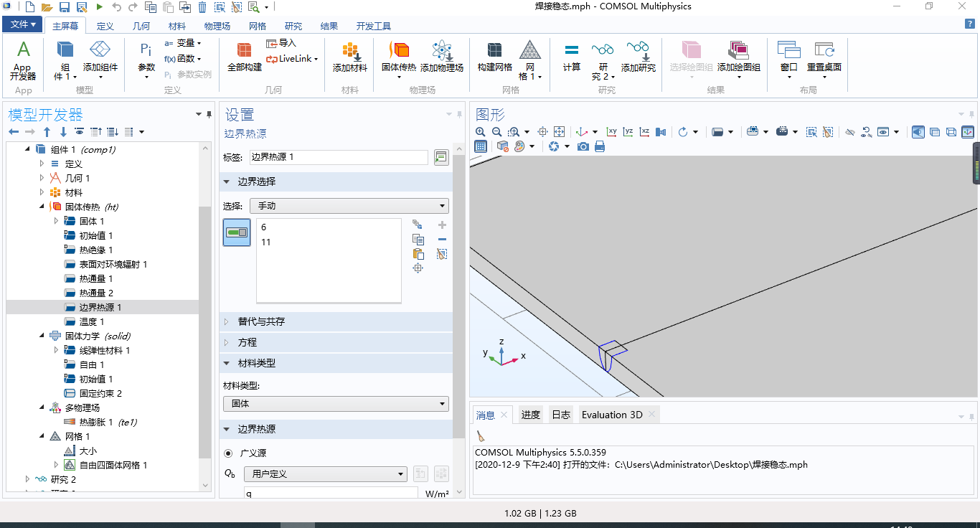Viewport: 980px width, 528px height.
Task: Open the 选择 dropdown set to 手动
Action: 349,206
